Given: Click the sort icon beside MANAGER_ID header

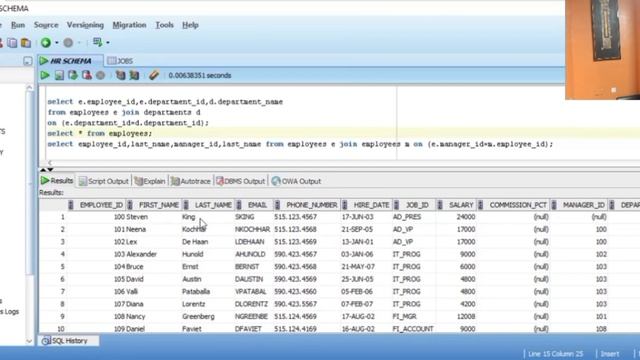Looking at the screenshot, I should pyautogui.click(x=554, y=205).
